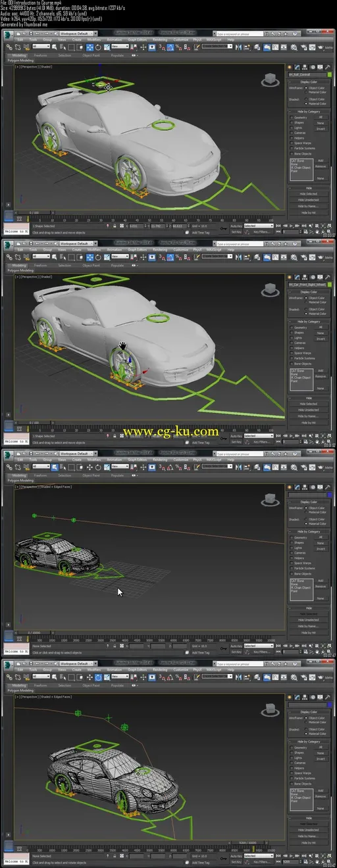
Task: Open MAXScript menu in the fourth screenshot
Action: (x=215, y=670)
